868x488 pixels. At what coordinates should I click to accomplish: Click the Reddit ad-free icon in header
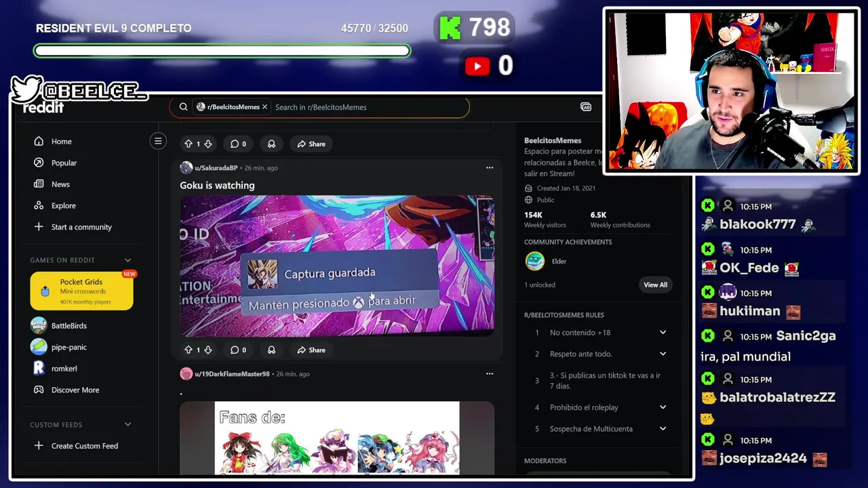point(586,107)
